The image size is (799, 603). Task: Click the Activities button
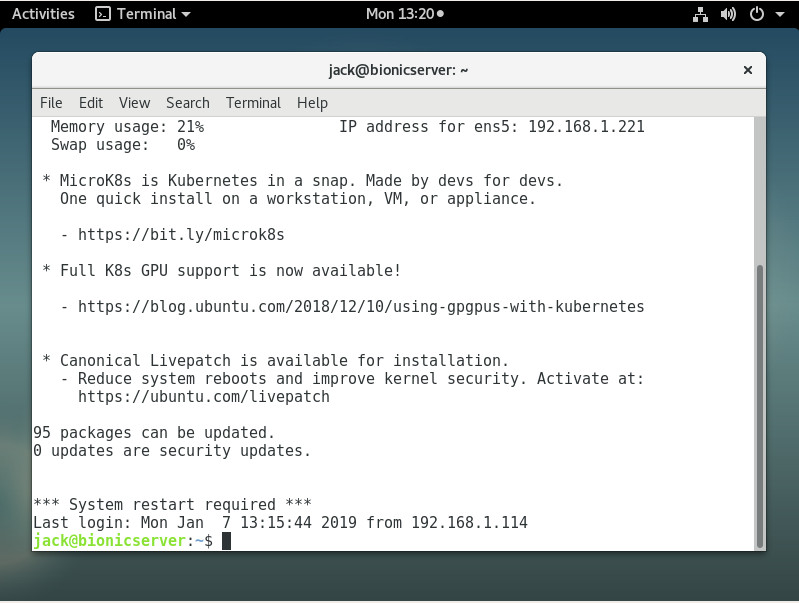(x=43, y=14)
